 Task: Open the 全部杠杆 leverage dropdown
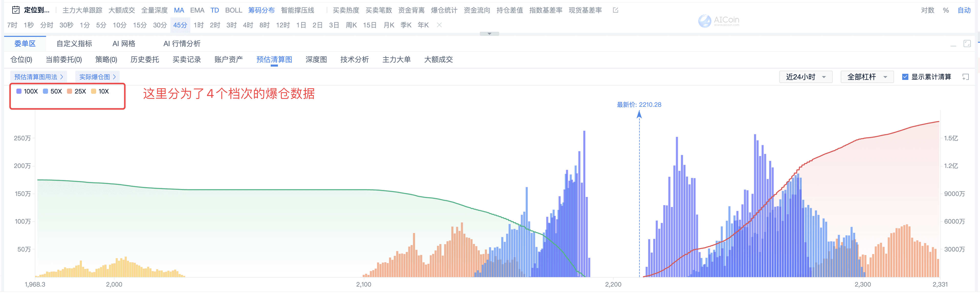(x=867, y=77)
